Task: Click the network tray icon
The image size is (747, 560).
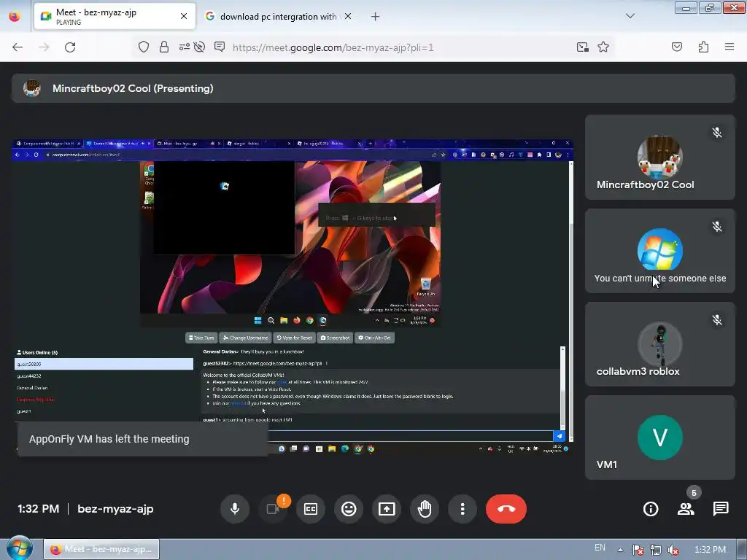Action: pos(656,550)
